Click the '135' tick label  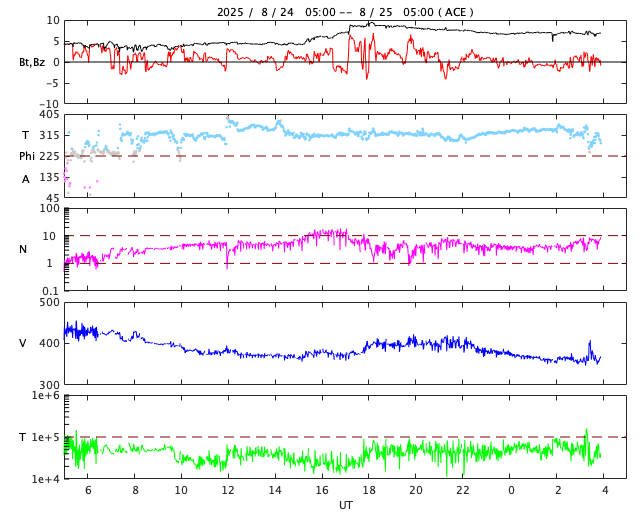[49, 177]
